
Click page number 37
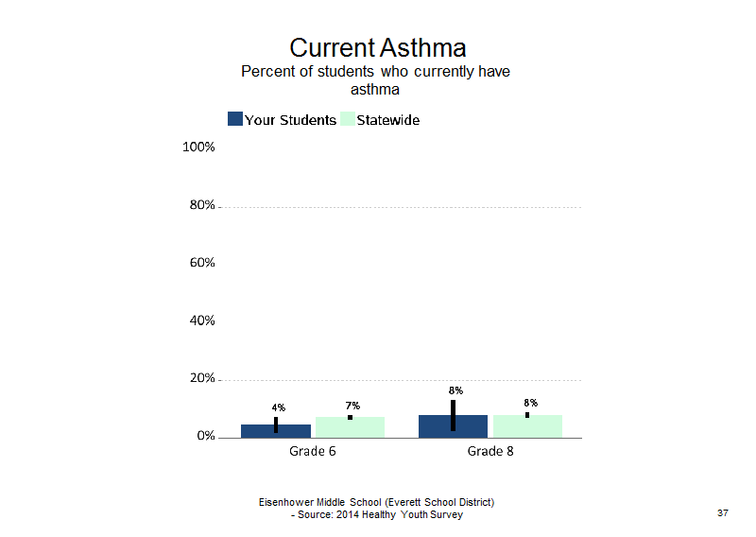(723, 512)
